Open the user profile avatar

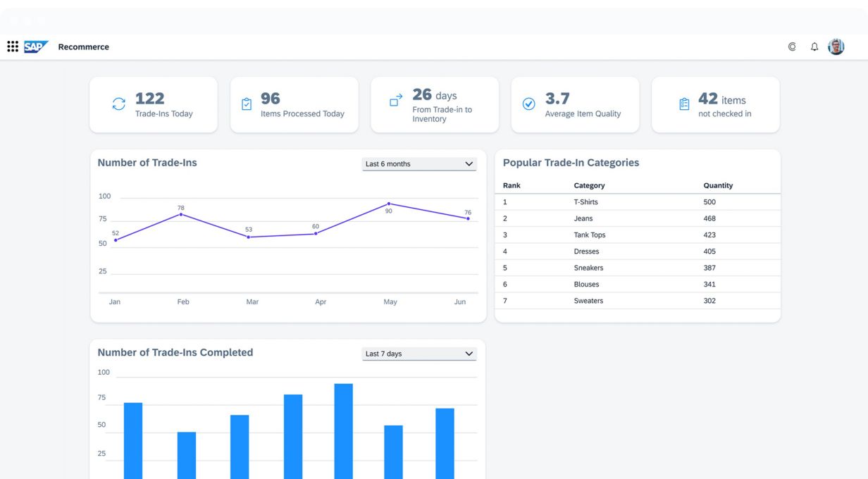click(x=836, y=47)
